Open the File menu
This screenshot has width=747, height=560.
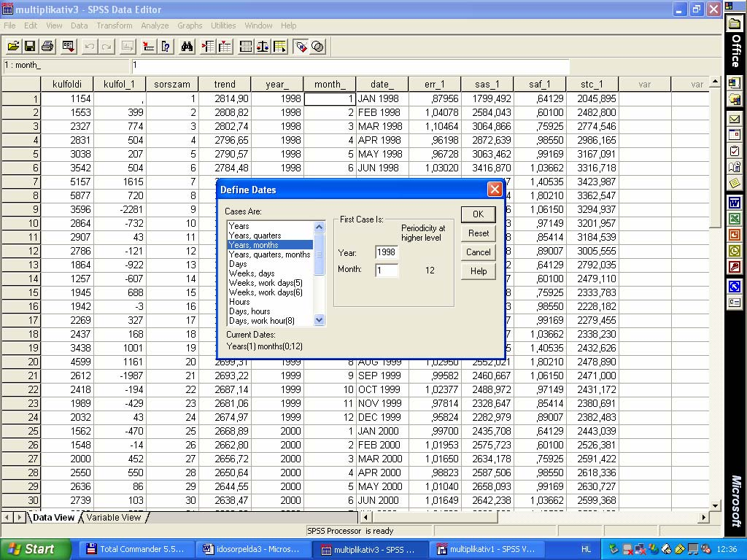[x=9, y=26]
